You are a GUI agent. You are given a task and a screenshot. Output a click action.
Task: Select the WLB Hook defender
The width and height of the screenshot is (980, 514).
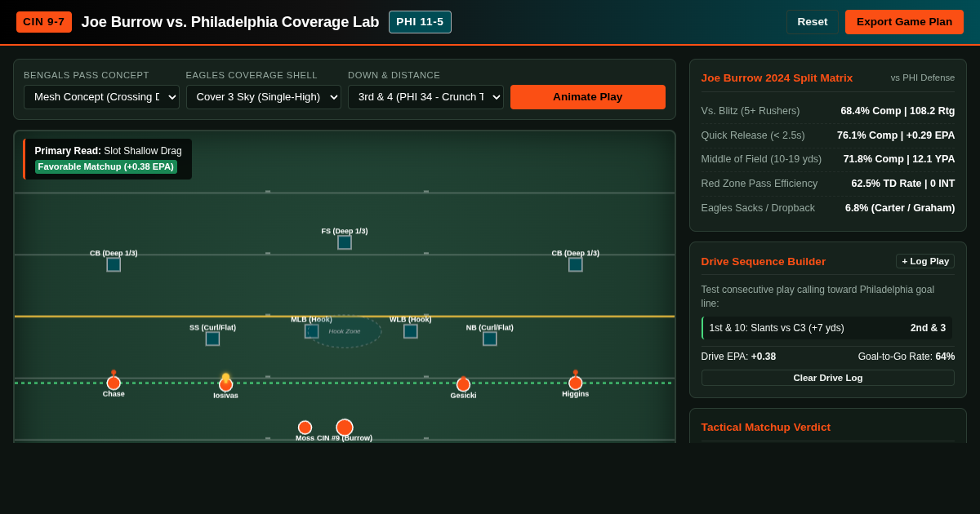[410, 331]
